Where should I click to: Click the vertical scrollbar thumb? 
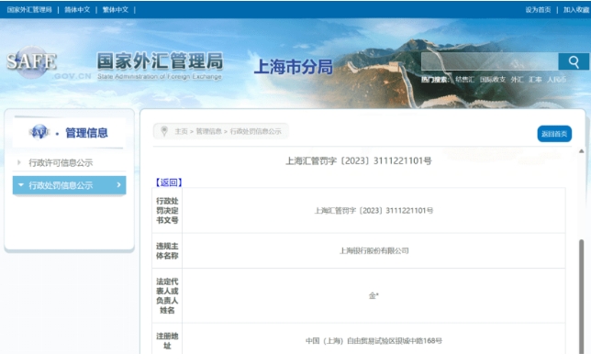point(581,296)
